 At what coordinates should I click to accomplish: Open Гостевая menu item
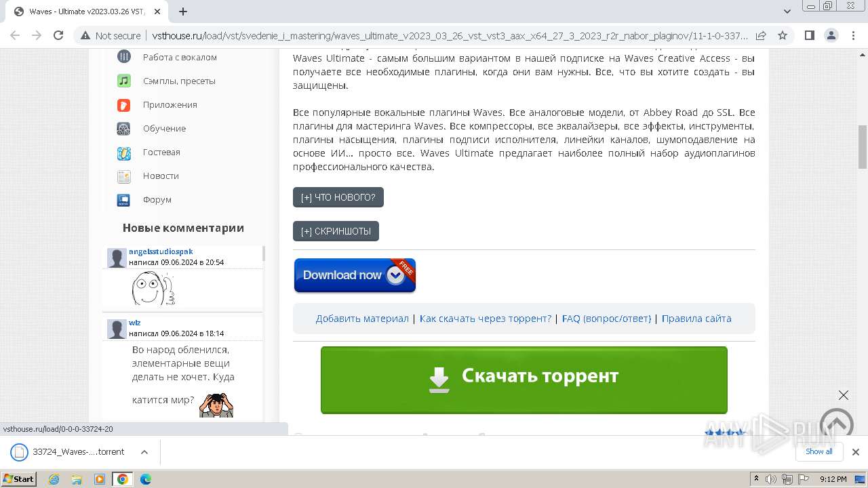[x=161, y=152]
